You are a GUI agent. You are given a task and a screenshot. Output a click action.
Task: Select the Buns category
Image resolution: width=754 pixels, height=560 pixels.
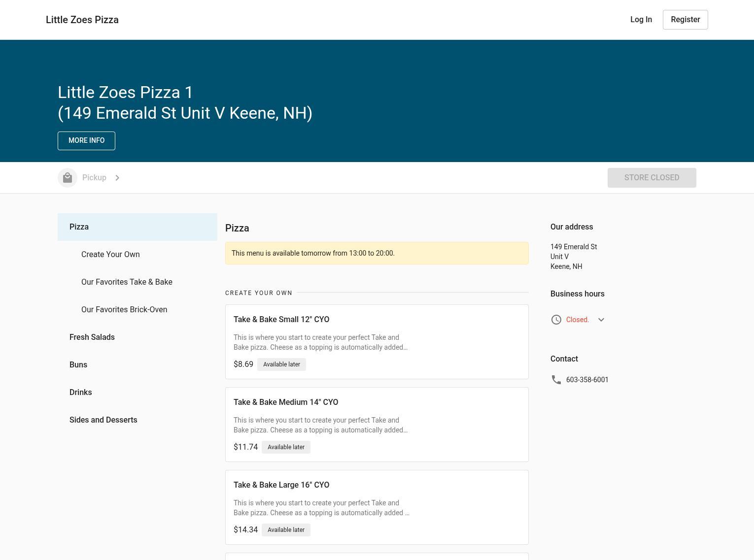point(78,365)
